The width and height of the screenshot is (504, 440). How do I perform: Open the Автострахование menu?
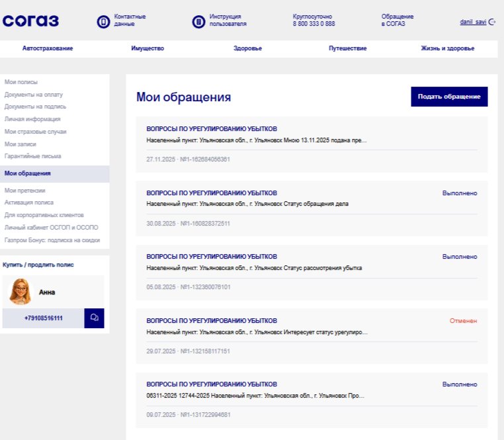48,48
